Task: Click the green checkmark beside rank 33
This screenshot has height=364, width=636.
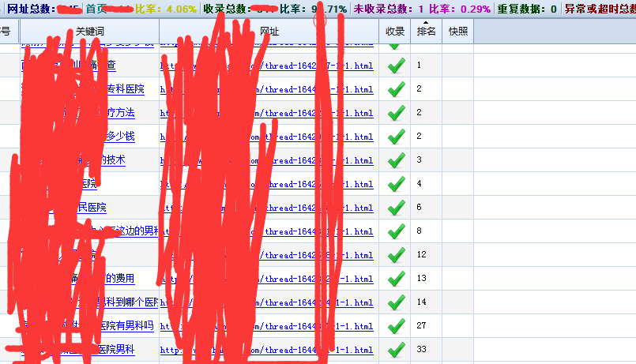Action: click(396, 349)
